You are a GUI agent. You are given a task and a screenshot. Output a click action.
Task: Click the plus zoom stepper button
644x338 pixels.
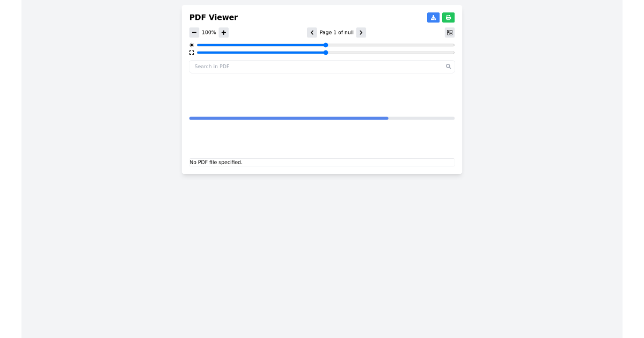[x=223, y=32]
